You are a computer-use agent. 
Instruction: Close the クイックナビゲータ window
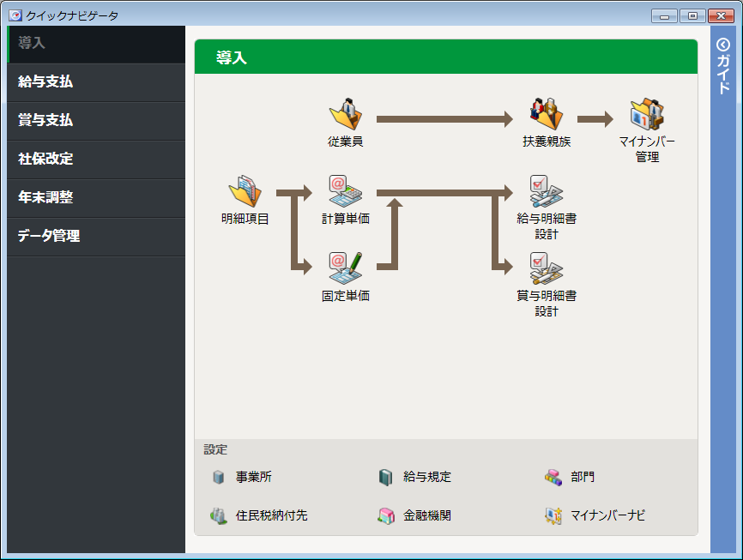tap(721, 15)
